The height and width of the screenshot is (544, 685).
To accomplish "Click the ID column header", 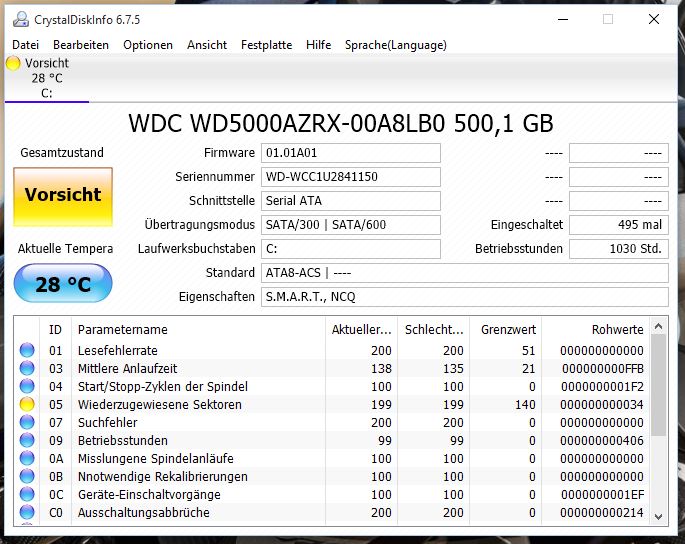I will (x=55, y=329).
